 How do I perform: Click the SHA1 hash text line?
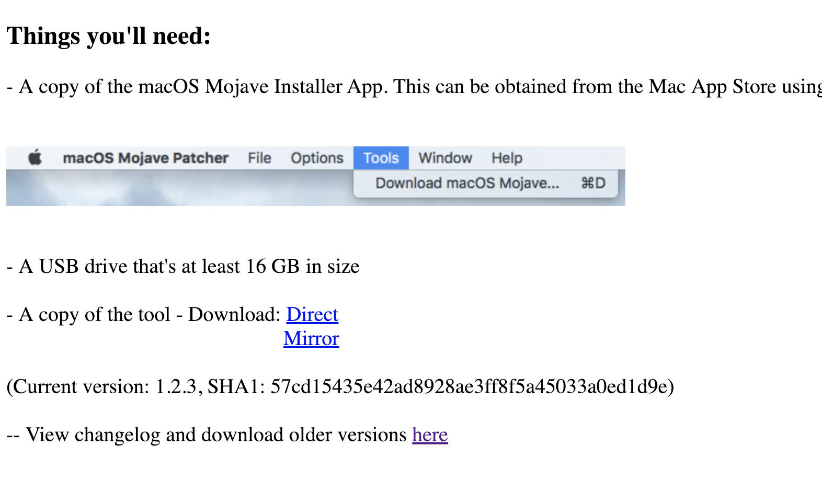coord(340,386)
